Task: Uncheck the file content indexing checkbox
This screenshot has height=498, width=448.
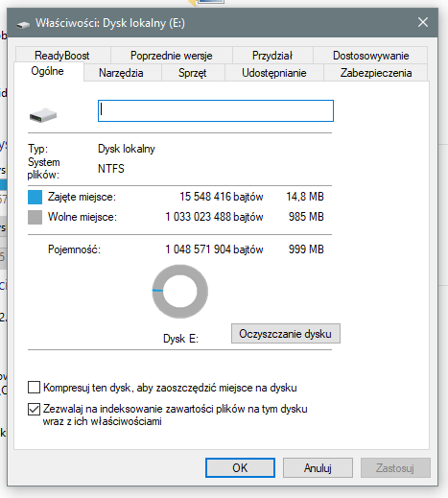Action: 34,409
